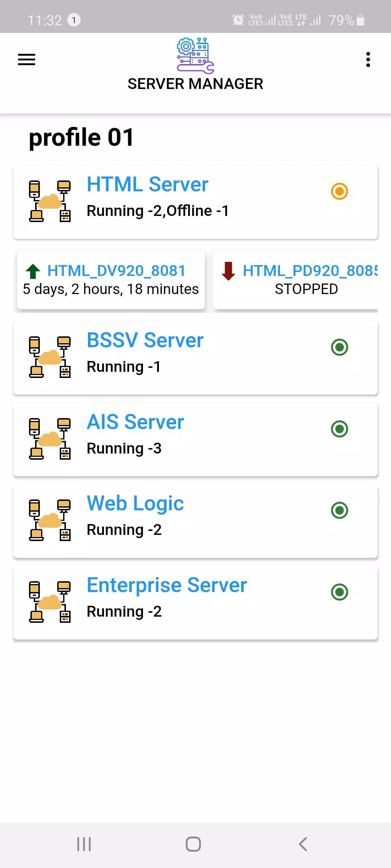Open Android recent apps button
391x868 pixels.
tap(84, 844)
